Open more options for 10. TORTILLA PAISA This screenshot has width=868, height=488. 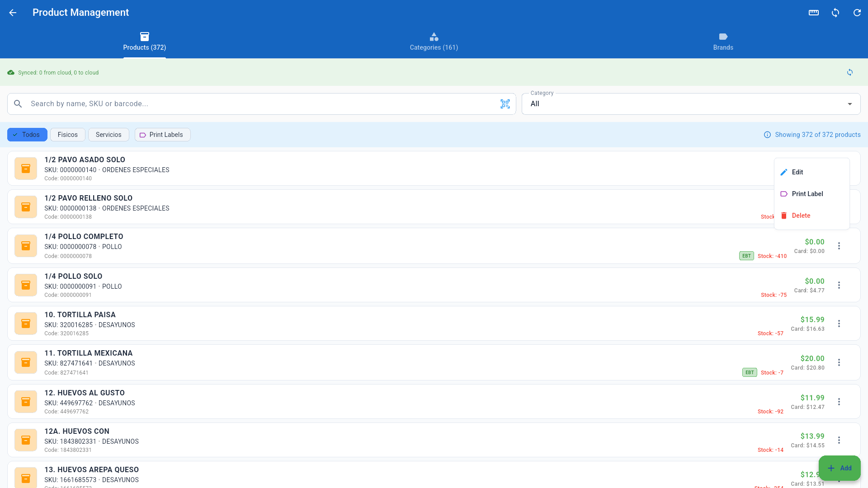[x=839, y=324]
